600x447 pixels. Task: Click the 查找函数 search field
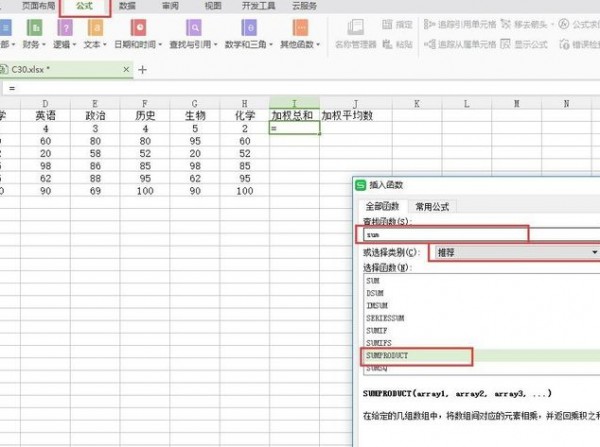pos(481,235)
